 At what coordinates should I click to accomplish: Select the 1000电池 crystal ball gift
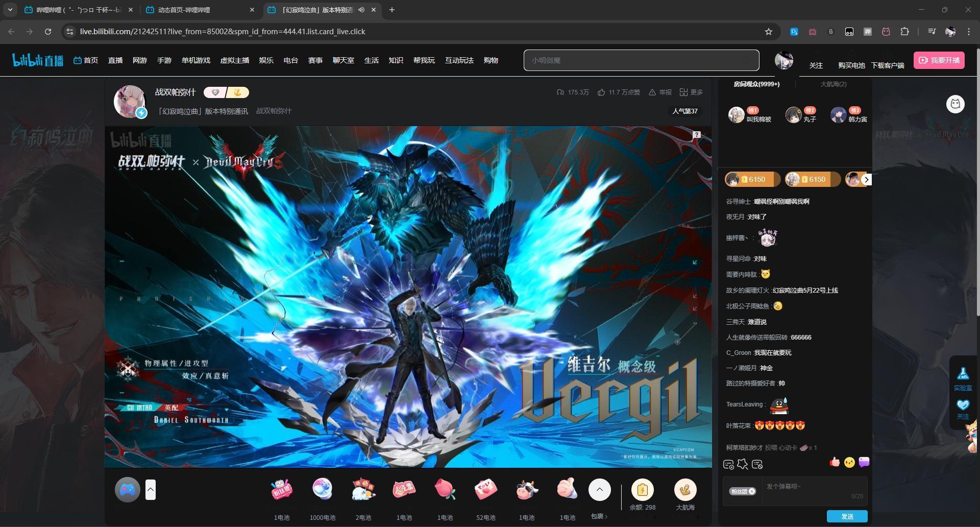(323, 489)
